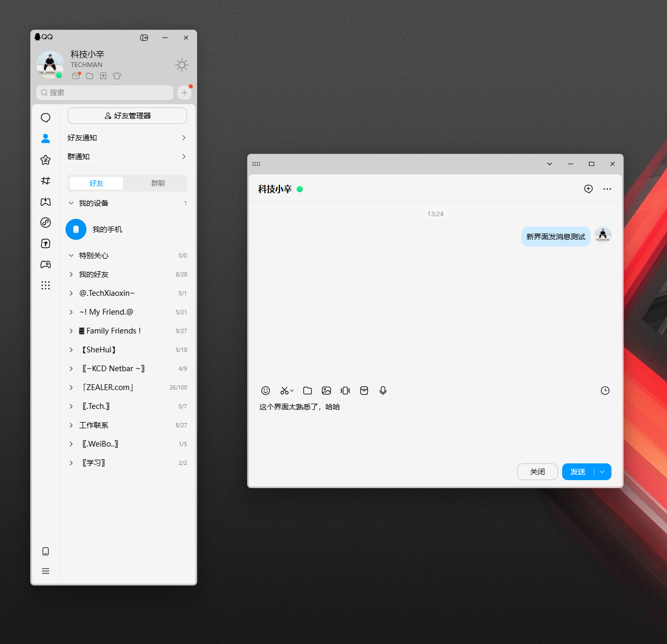This screenshot has width=667, height=644.
Task: Open 群通知 notifications
Action: click(x=127, y=157)
